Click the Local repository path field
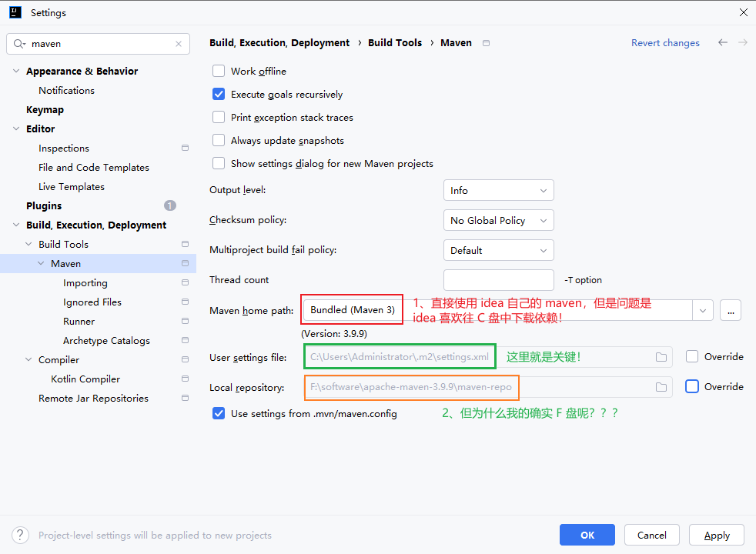The image size is (756, 554). 488,387
